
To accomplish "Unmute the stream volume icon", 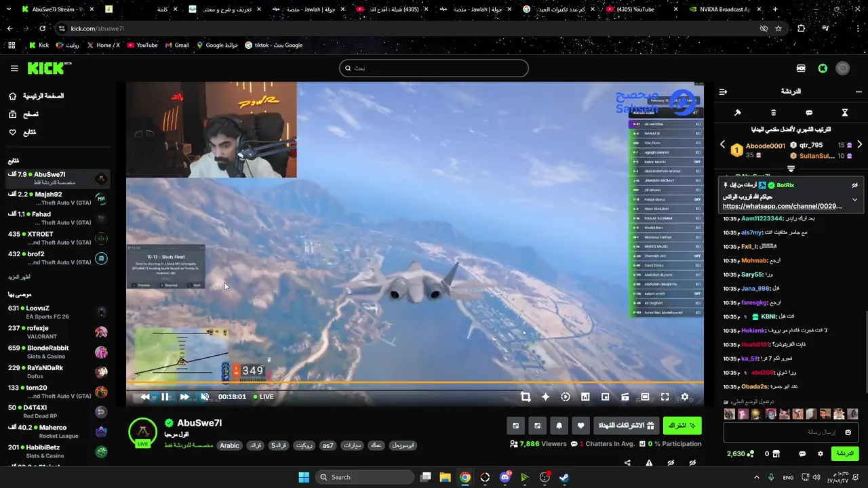I will click(x=205, y=396).
